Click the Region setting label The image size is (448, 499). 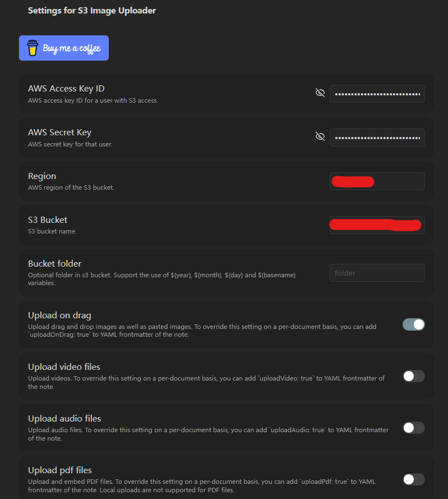click(42, 176)
